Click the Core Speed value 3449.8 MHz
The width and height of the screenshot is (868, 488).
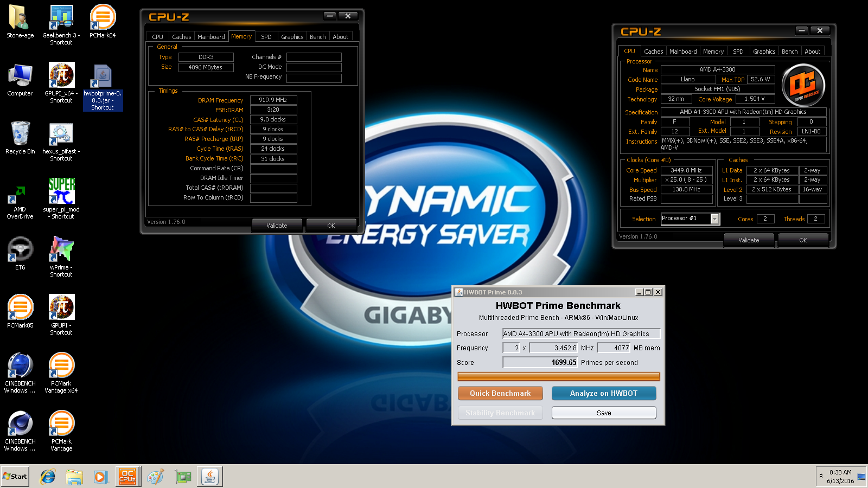686,170
